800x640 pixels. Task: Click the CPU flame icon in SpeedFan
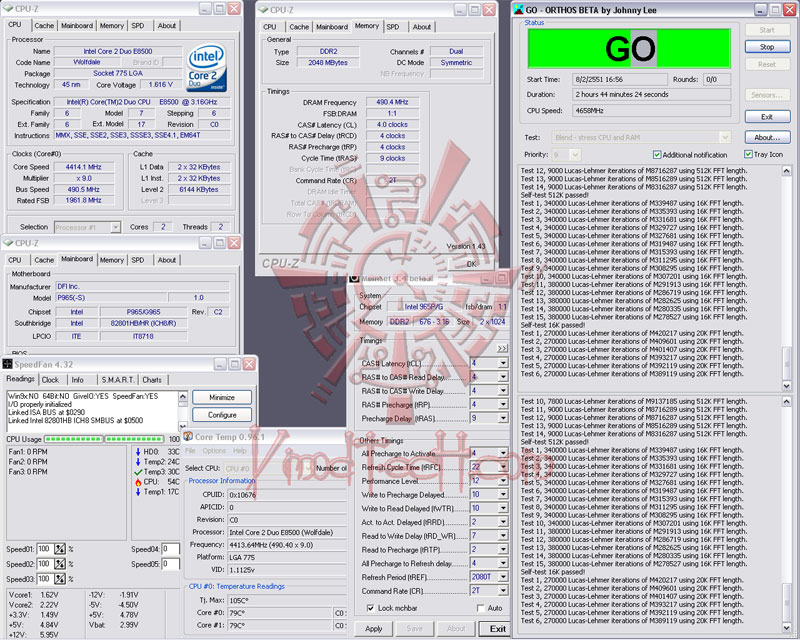tap(138, 482)
